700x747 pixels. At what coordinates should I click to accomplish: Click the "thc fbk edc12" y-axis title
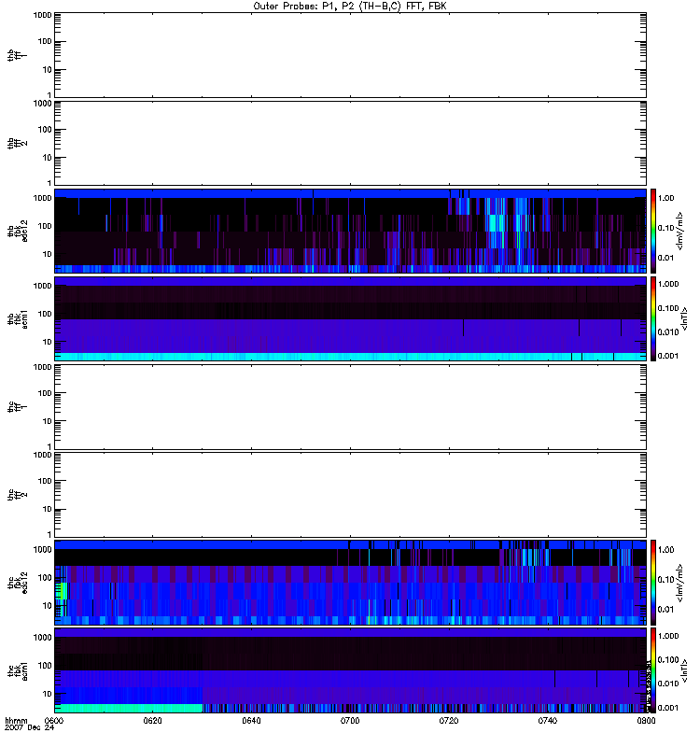pos(18,583)
